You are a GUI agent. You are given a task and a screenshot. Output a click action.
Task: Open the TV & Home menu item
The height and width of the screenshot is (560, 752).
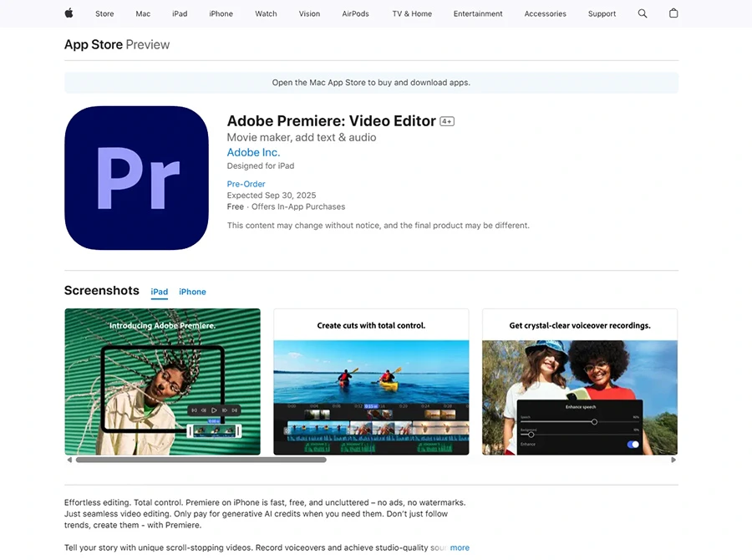pos(411,13)
